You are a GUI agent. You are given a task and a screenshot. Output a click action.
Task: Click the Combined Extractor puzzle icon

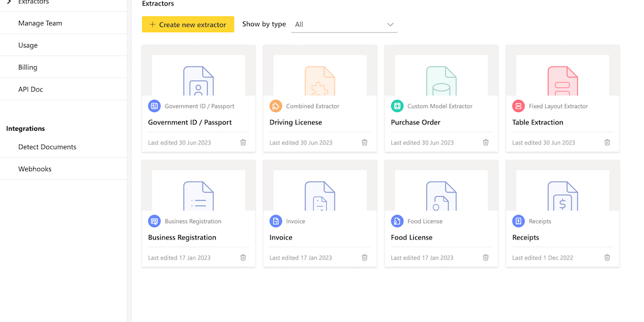pyautogui.click(x=275, y=106)
